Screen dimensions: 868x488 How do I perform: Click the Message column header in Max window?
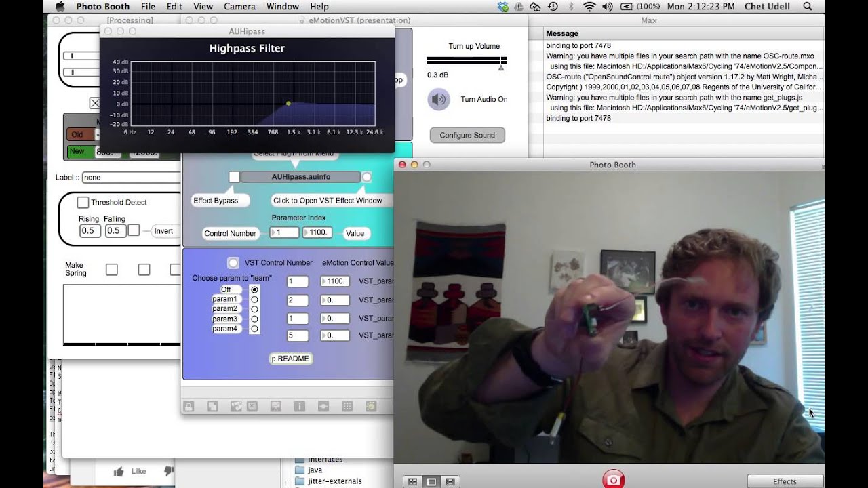point(562,33)
